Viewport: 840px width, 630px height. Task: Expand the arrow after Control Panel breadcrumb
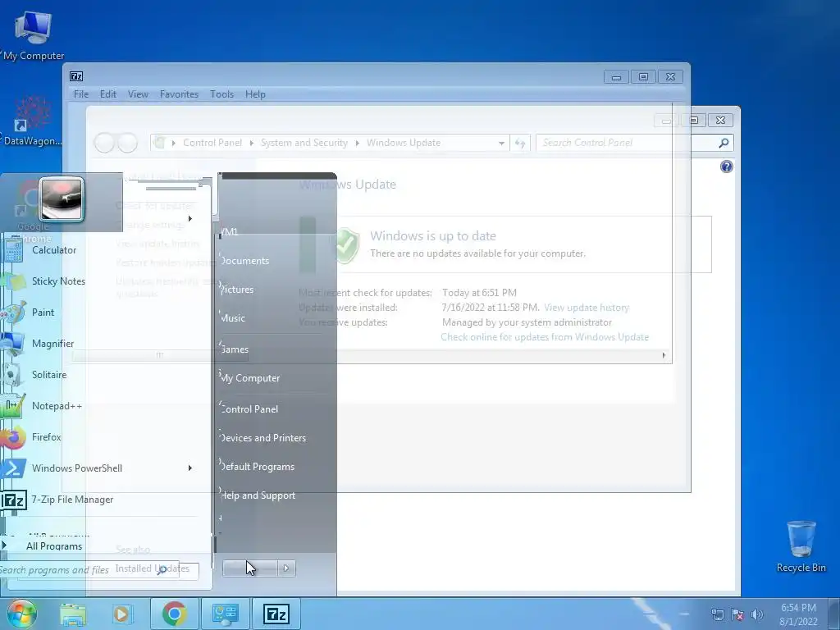click(x=251, y=143)
